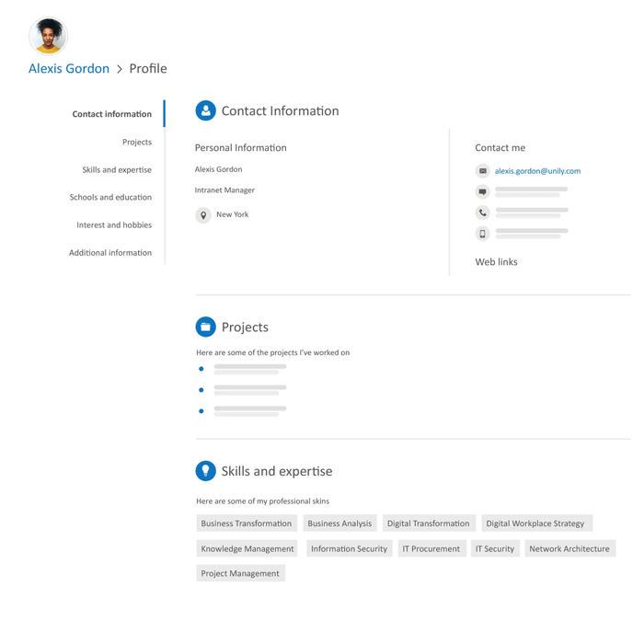This screenshot has width=644, height=644.
Task: Click the Contact Information person icon
Action: point(205,111)
